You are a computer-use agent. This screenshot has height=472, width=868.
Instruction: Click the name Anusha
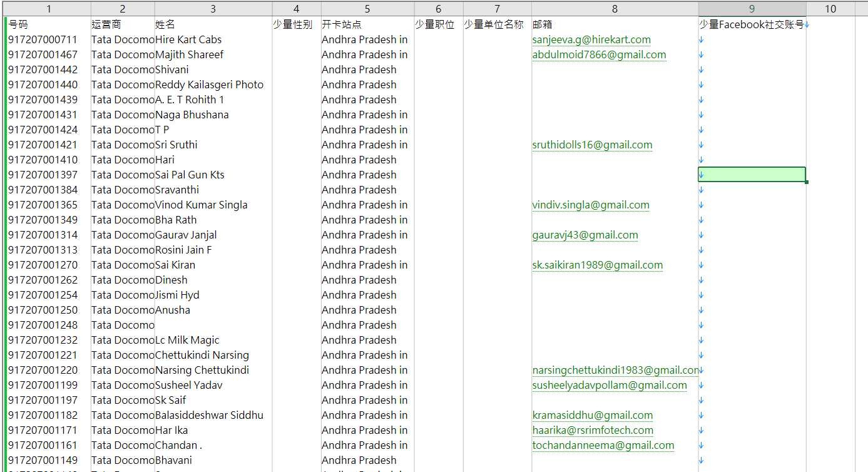[173, 310]
